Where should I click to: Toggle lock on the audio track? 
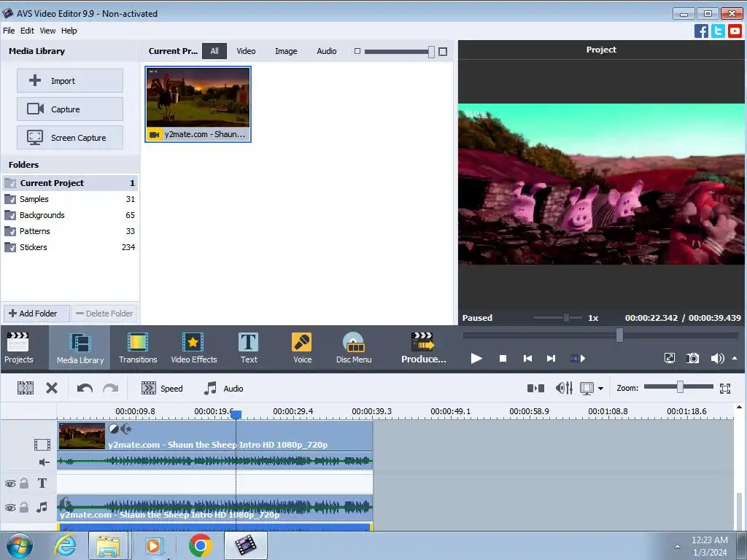[24, 507]
